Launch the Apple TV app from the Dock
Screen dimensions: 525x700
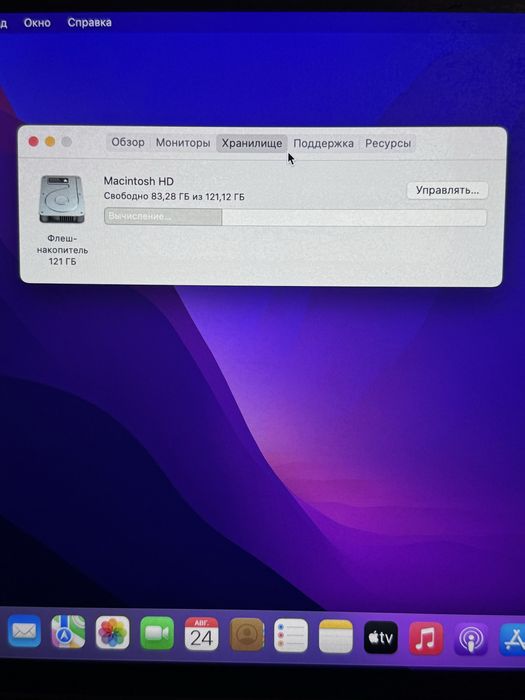pos(381,637)
